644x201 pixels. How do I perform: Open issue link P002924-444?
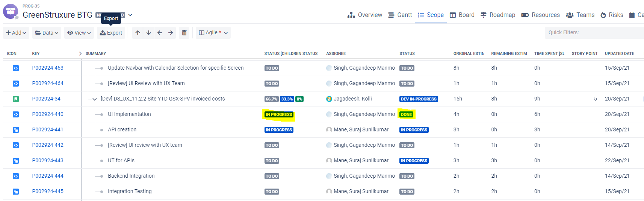48,176
